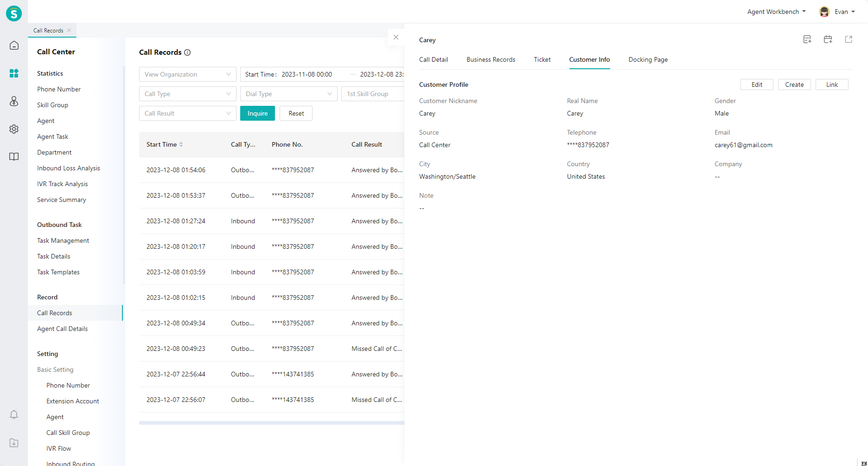This screenshot has height=466, width=868.
Task: Open the home icon in left rail
Action: tap(14, 45)
